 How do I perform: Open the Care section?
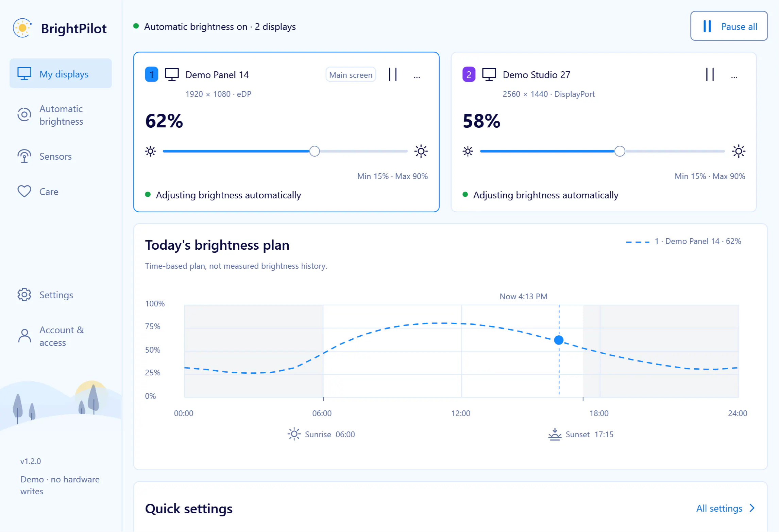click(x=61, y=192)
